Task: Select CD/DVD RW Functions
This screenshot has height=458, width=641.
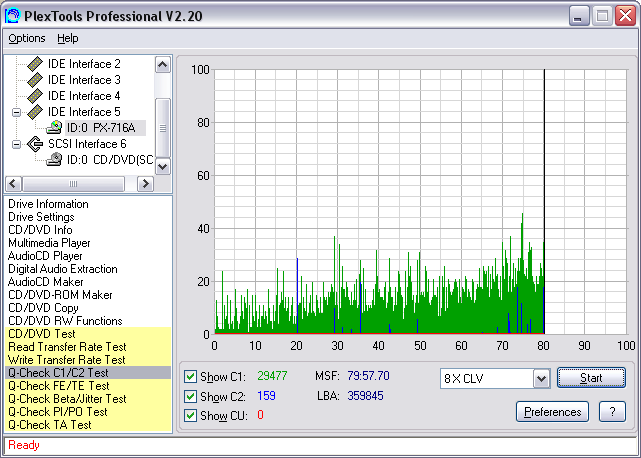Action: point(65,321)
